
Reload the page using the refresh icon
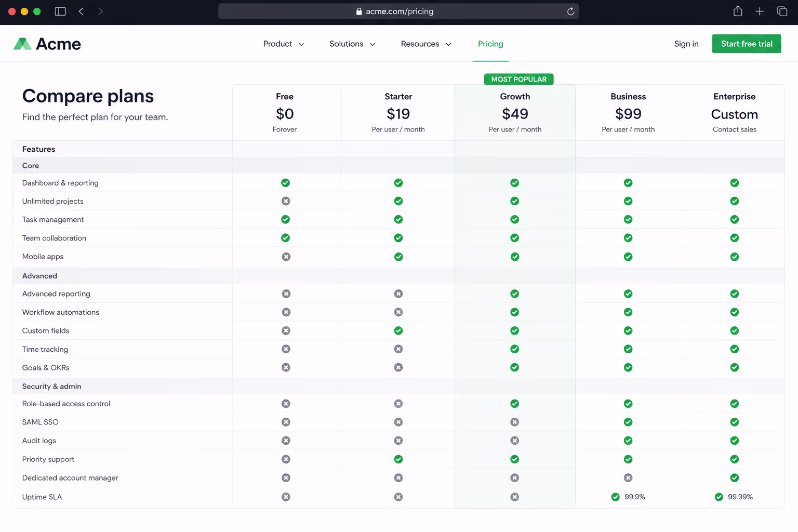coord(570,11)
